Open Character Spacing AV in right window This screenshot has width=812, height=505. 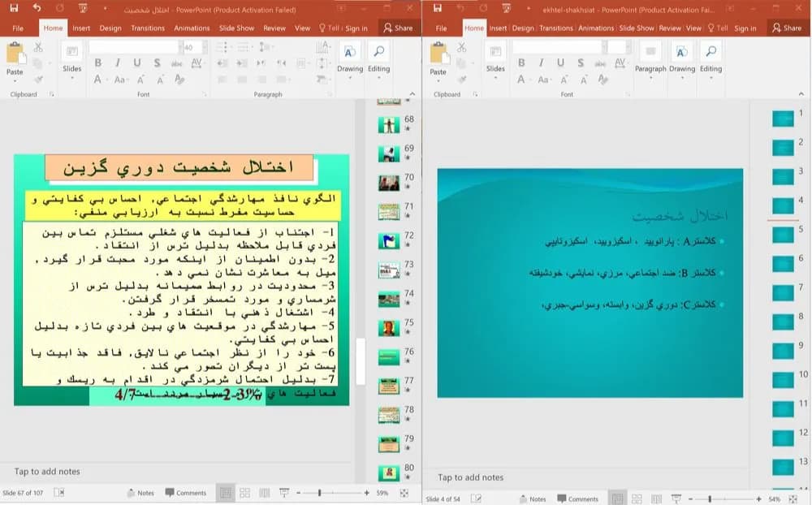(x=620, y=63)
